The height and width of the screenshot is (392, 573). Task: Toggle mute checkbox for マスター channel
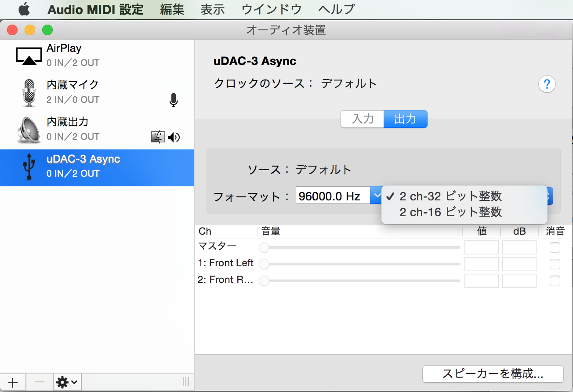click(x=555, y=247)
